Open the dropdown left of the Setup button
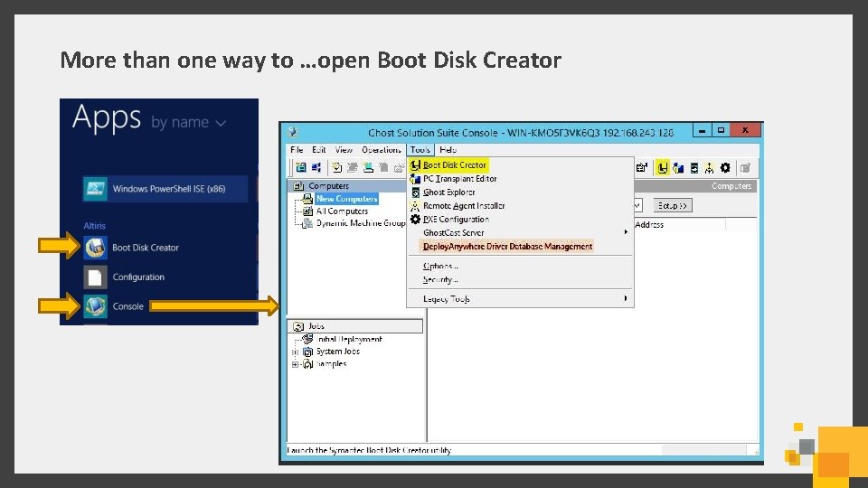Image resolution: width=868 pixels, height=488 pixels. [x=637, y=205]
